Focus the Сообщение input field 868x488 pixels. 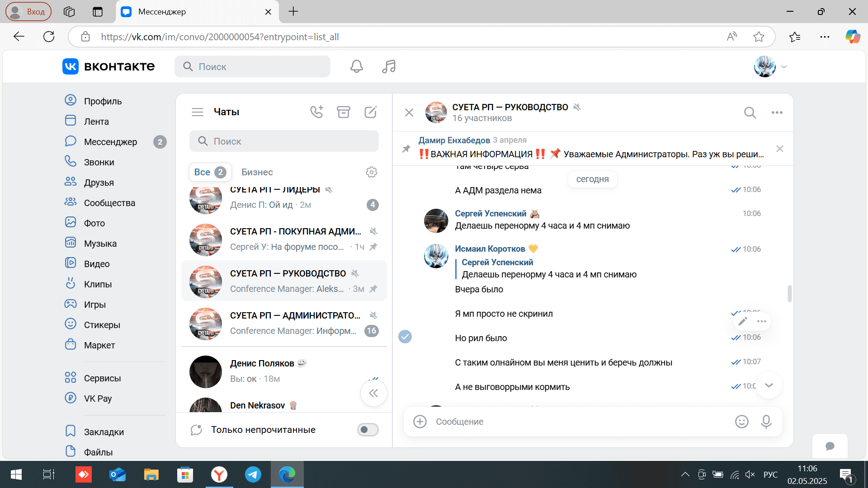[x=581, y=422]
